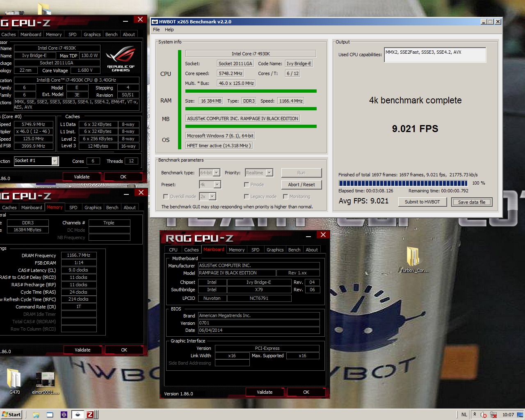Image resolution: width=525 pixels, height=420 pixels.
Task: Click the Model RAMPAGE IV BLACK EDITION field
Action: tap(237, 273)
